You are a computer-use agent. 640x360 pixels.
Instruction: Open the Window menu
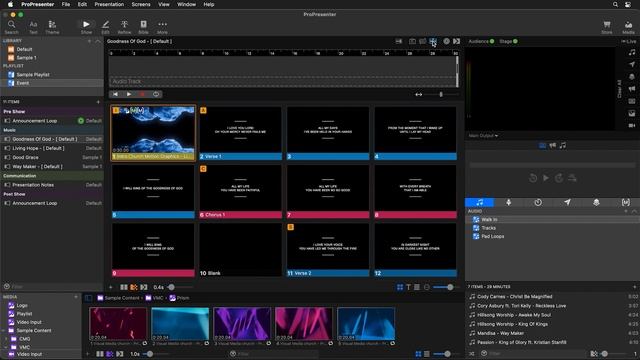[x=186, y=4]
